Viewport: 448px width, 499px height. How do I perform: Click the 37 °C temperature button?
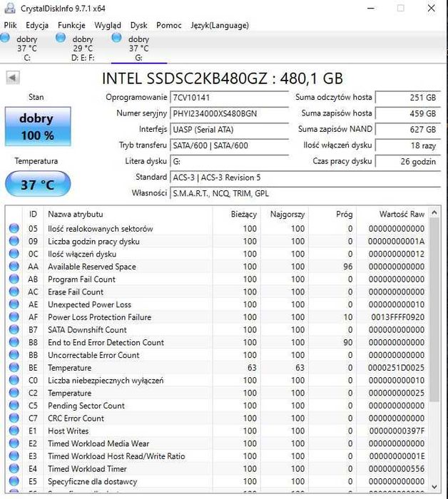tap(38, 184)
